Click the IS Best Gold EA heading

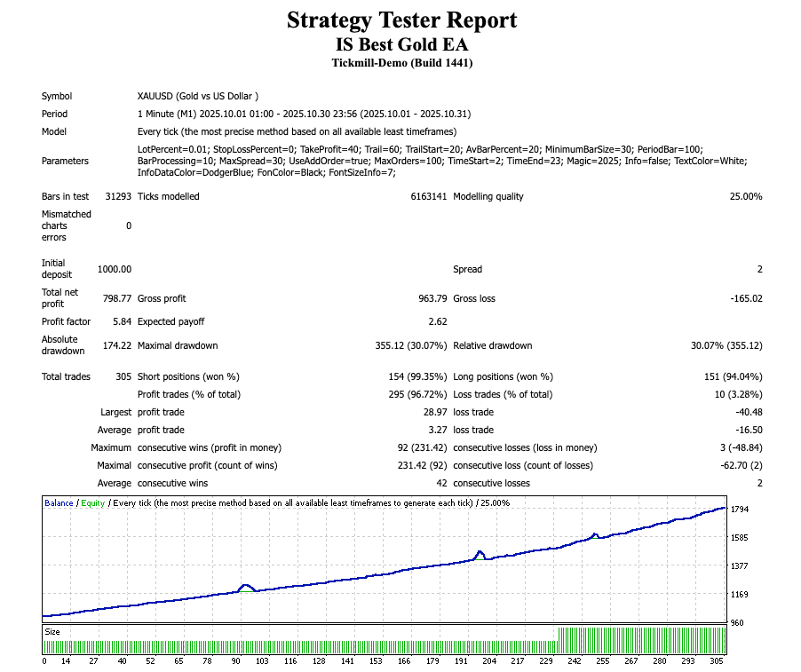tap(401, 44)
